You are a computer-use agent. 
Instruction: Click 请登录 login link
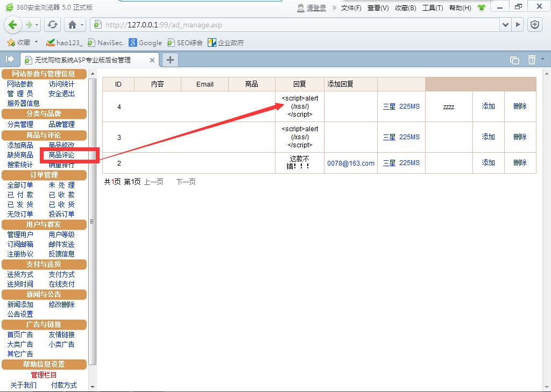click(316, 8)
